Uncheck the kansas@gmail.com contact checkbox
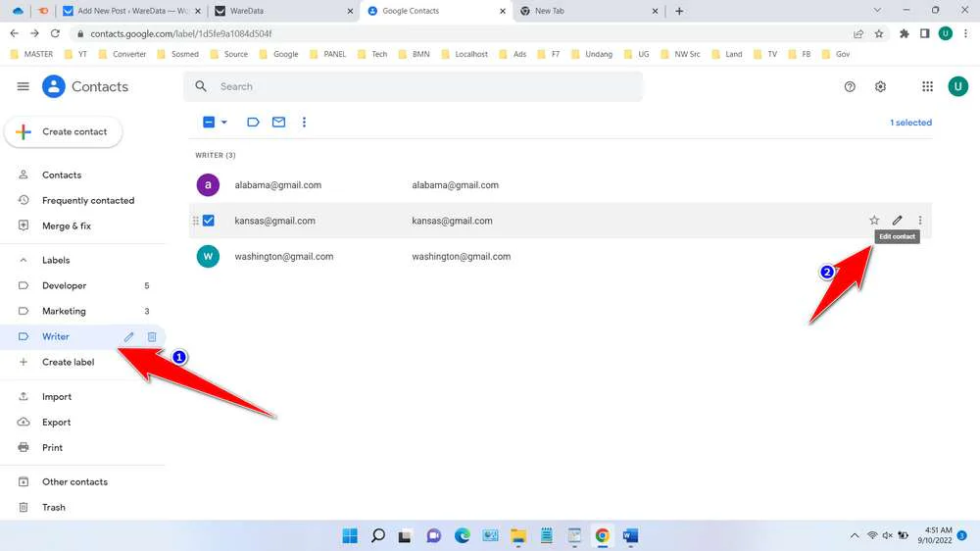This screenshot has width=980, height=551. coord(209,221)
